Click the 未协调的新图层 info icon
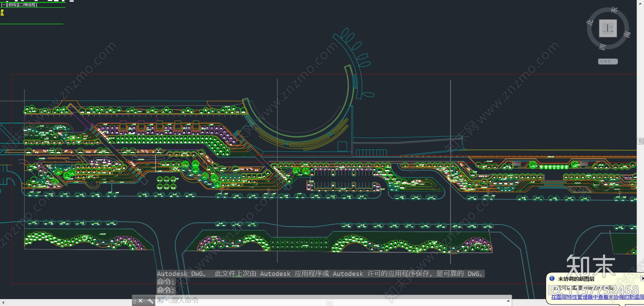 click(552, 278)
